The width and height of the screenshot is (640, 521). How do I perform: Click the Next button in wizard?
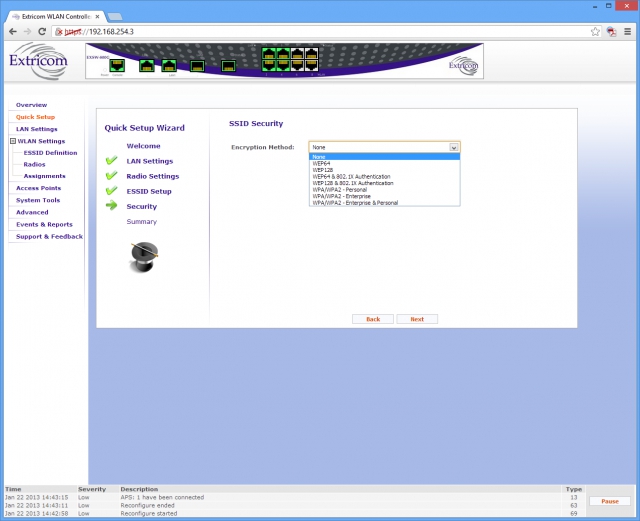pyautogui.click(x=417, y=319)
